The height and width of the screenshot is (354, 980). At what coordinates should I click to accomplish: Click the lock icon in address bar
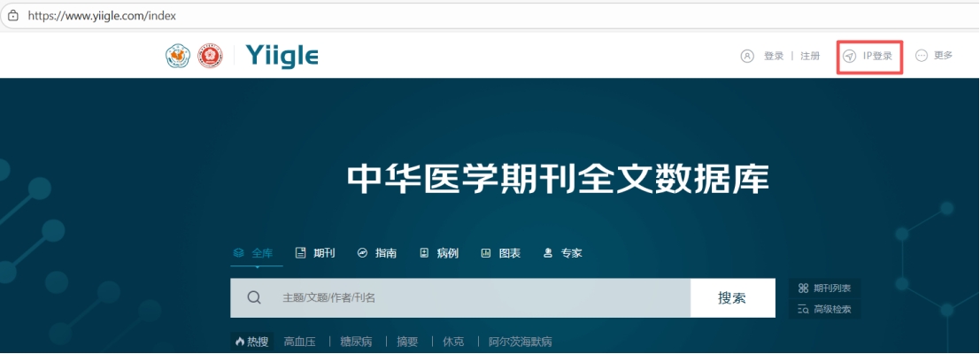click(x=12, y=16)
